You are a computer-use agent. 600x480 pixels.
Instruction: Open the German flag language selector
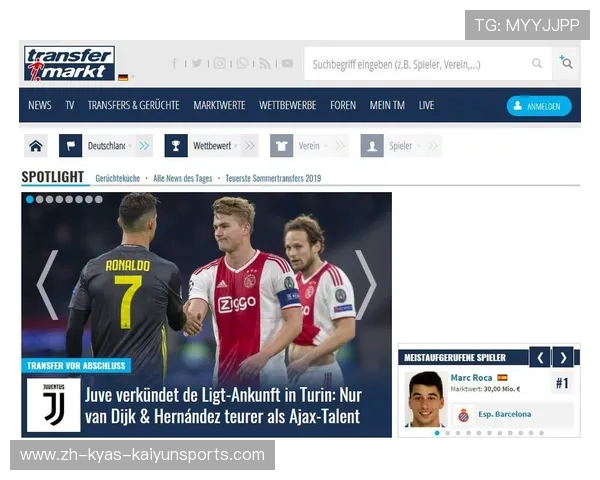tap(123, 77)
